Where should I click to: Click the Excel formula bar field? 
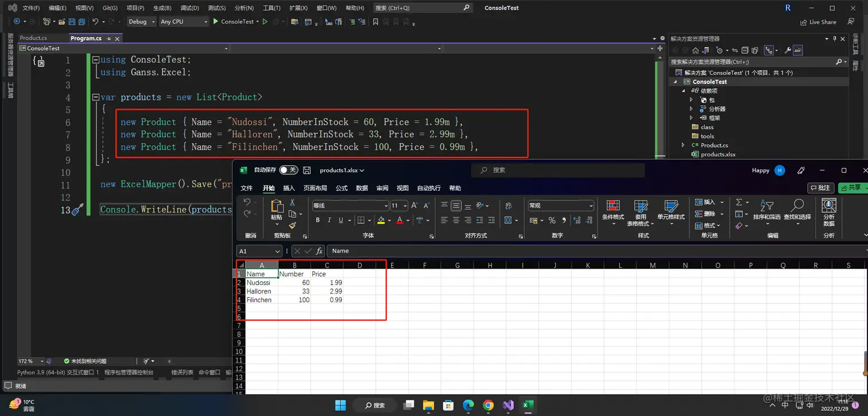597,251
